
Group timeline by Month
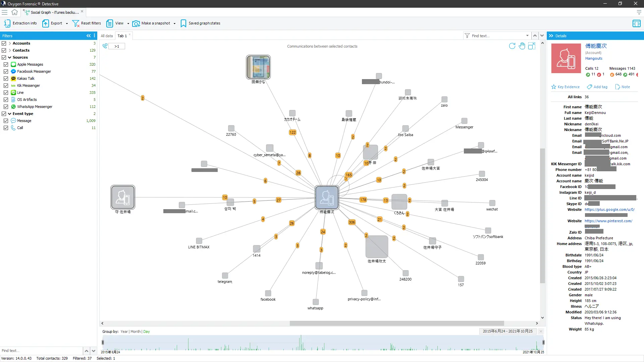(x=136, y=331)
